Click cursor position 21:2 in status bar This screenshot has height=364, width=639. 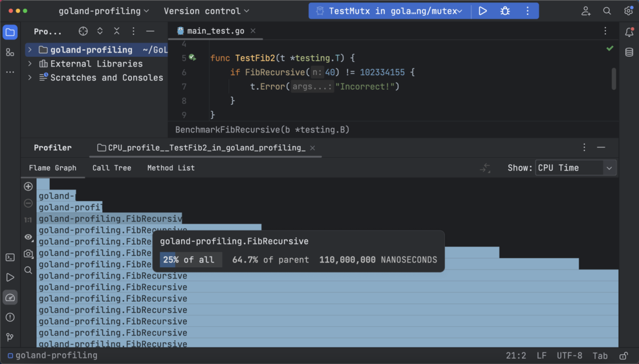point(516,356)
